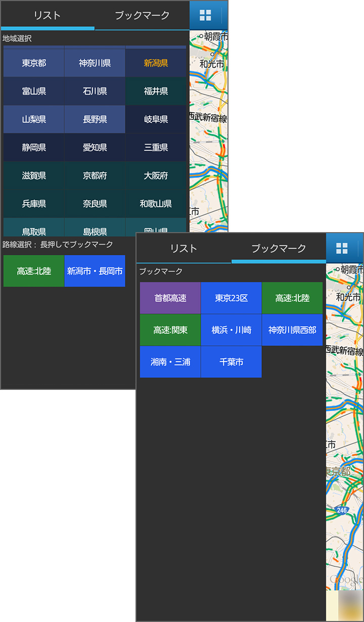This screenshot has width=364, height=622.
Task: Open the 千葉市 bookmark
Action: (231, 362)
